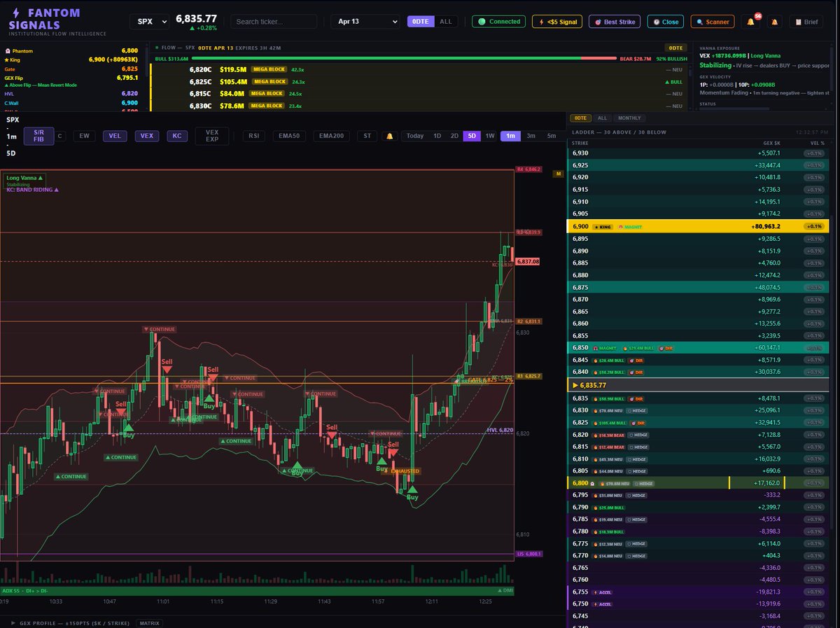
Task: Open the Apr 13 expiration date dropdown
Action: click(x=366, y=22)
